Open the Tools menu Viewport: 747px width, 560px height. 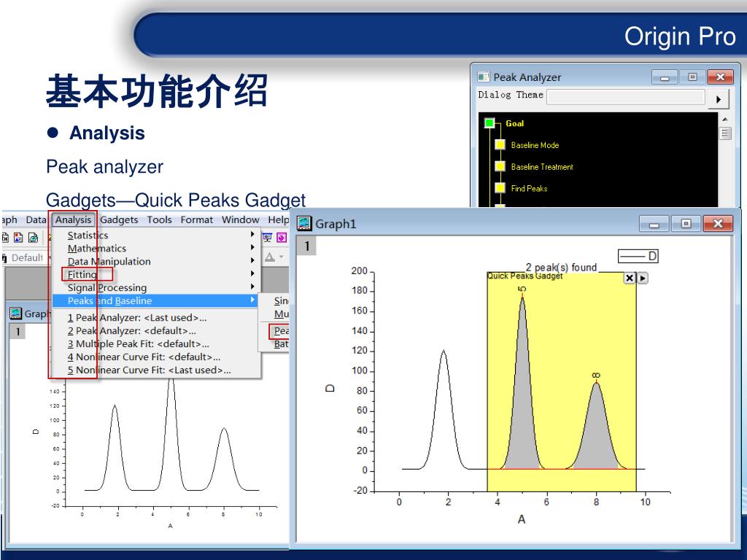(159, 219)
